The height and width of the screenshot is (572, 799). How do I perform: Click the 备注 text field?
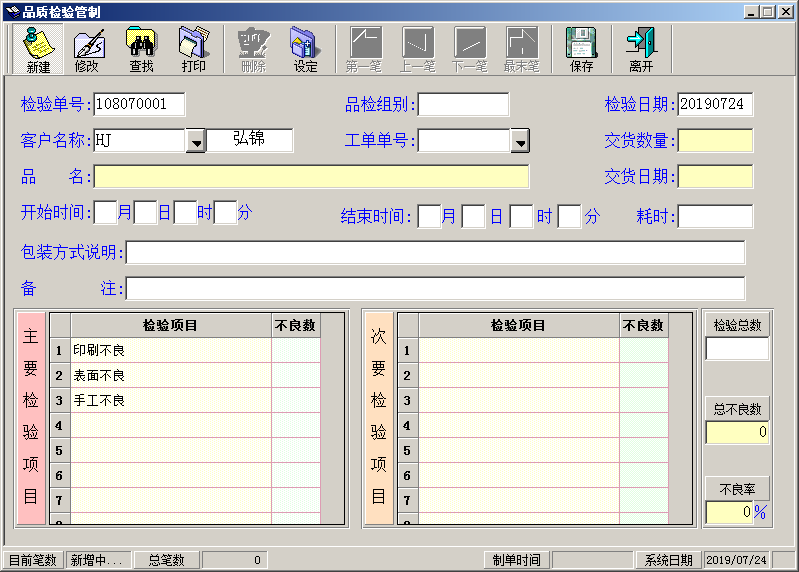[436, 289]
